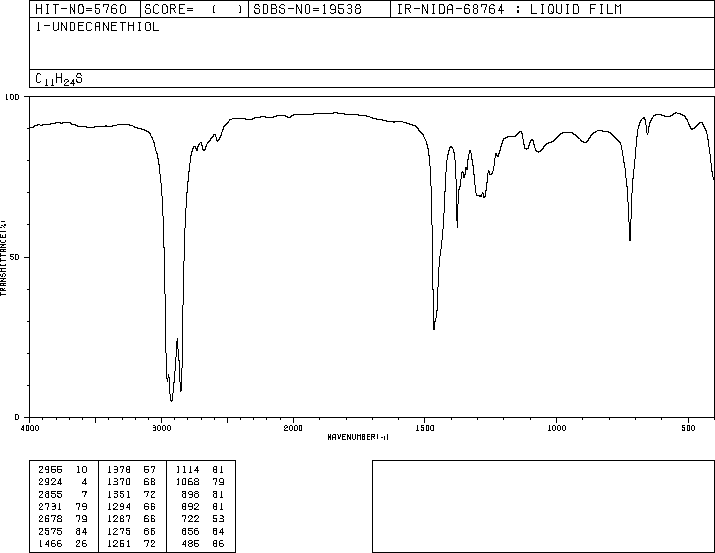Screen dimensions: 715x553
Task: Select peak table entry 1275
Action: (119, 531)
